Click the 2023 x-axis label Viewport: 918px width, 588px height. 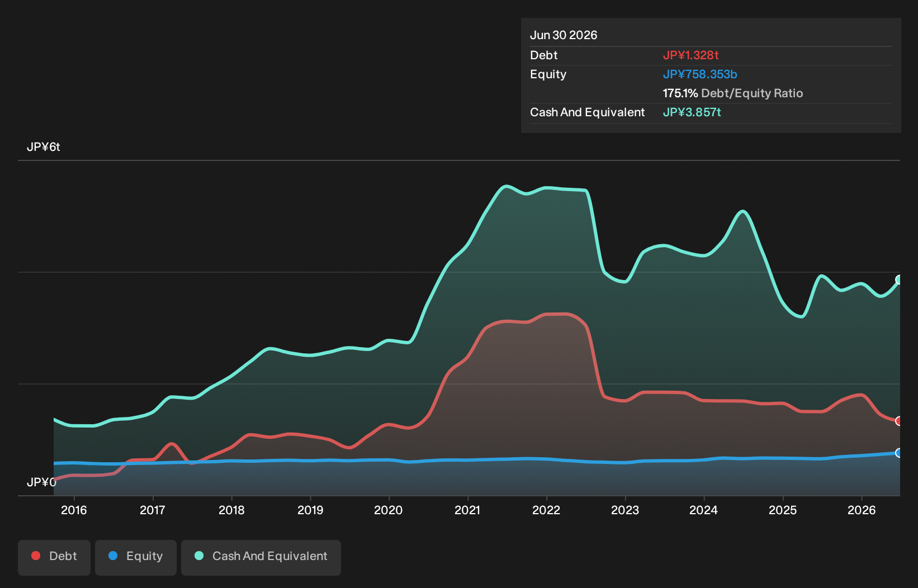pyautogui.click(x=625, y=510)
